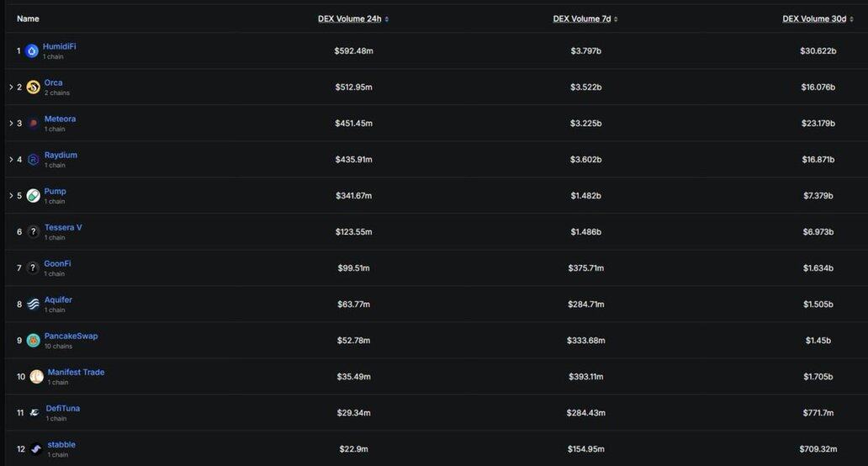Expand the Orca row chevron
The height and width of the screenshot is (466, 868).
coord(11,87)
